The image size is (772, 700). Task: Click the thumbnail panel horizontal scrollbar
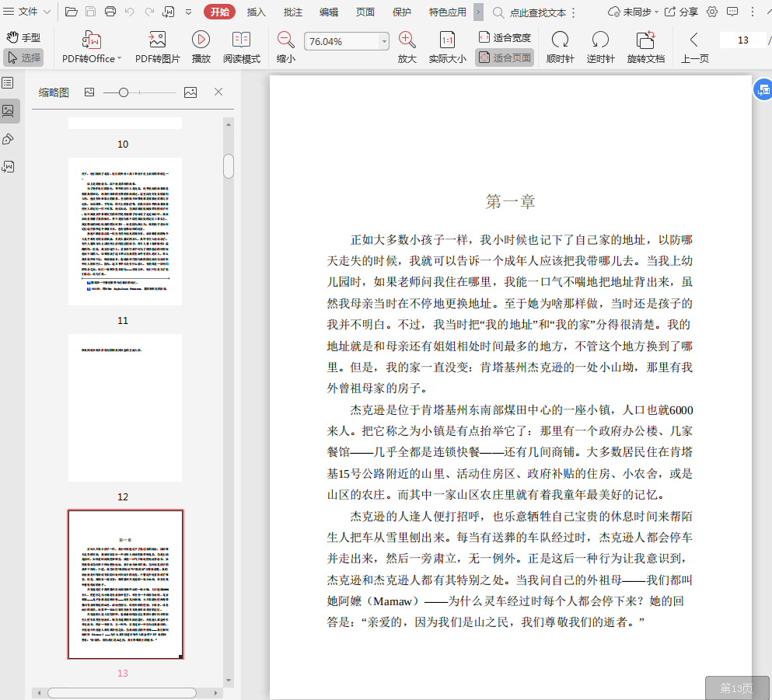[122, 693]
